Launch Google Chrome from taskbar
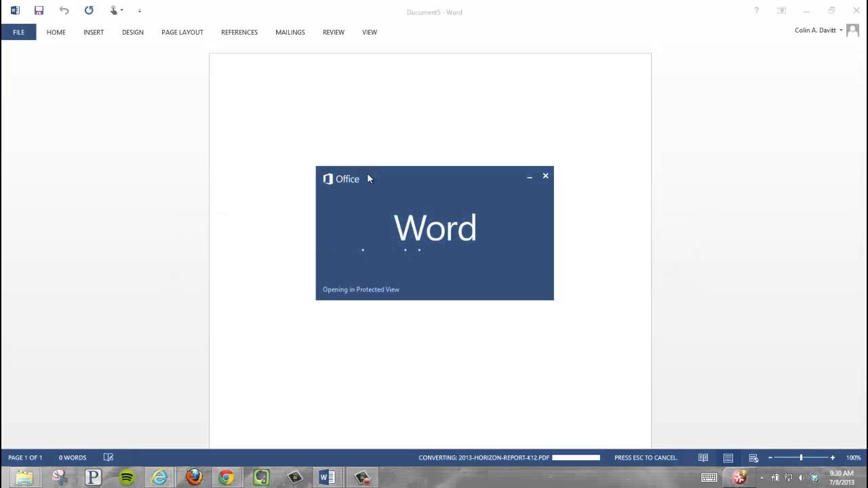868x488 pixels. click(226, 477)
